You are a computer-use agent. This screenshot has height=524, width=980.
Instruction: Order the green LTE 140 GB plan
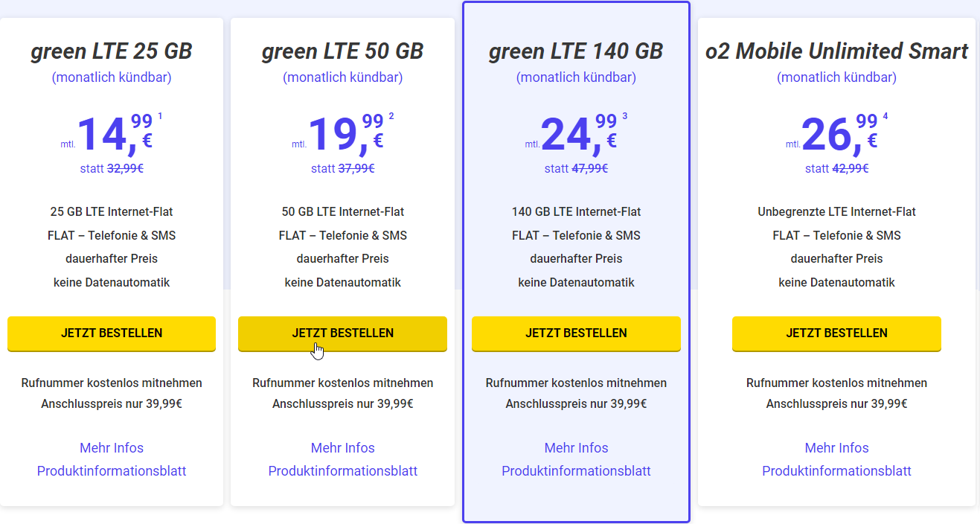click(576, 333)
